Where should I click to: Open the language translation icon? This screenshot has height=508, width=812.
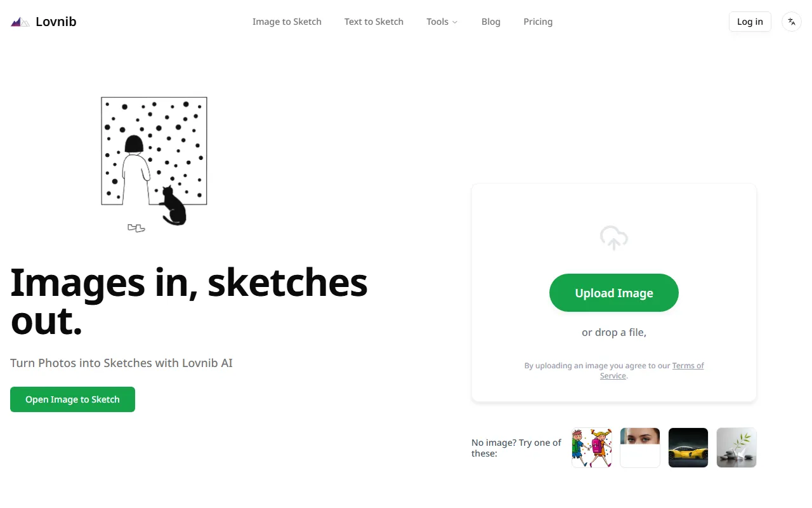click(x=792, y=22)
